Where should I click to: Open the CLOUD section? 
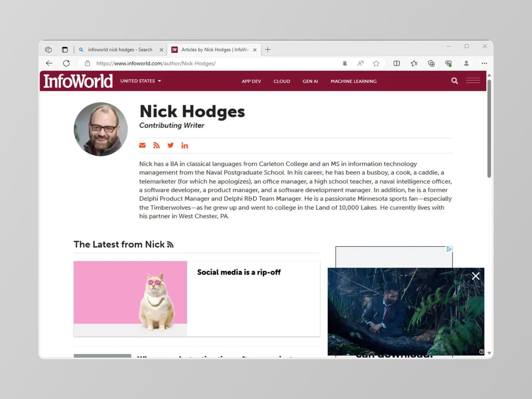coord(282,81)
